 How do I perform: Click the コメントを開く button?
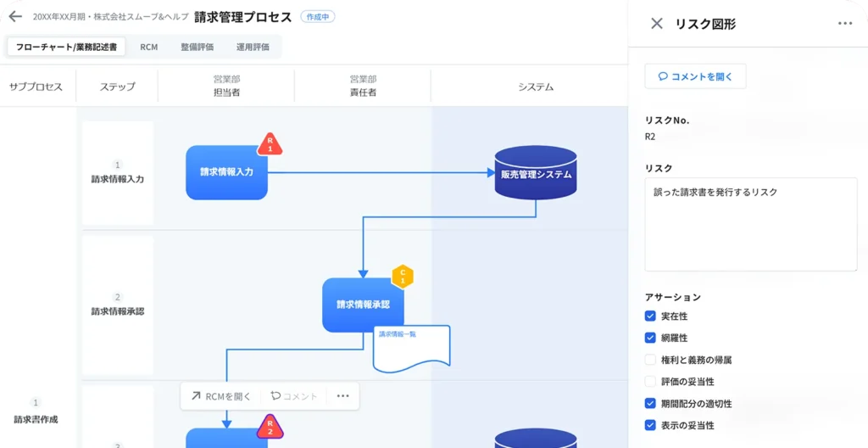[695, 76]
